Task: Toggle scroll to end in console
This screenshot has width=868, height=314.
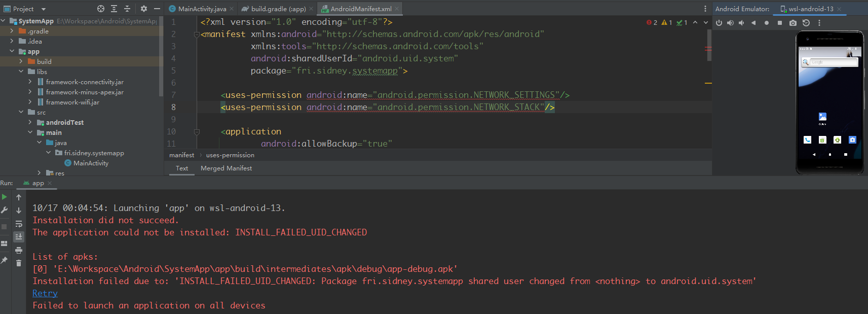Action: coord(19,237)
